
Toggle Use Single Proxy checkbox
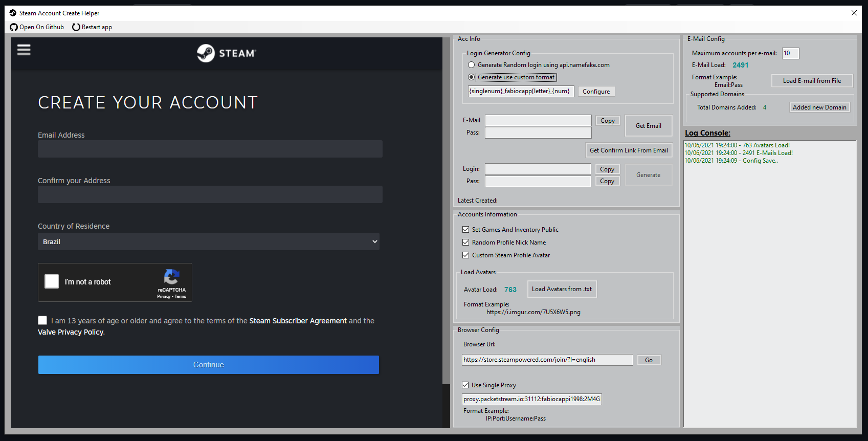pyautogui.click(x=465, y=385)
